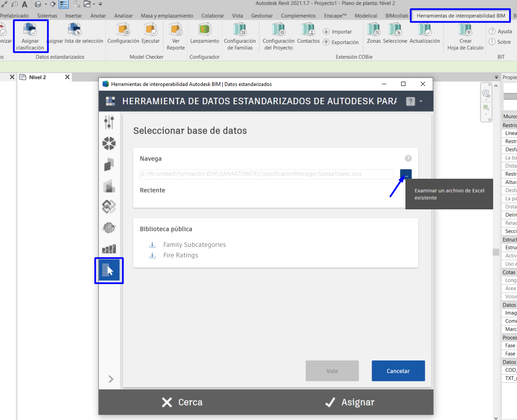Image resolution: width=517 pixels, height=420 pixels.
Task: Open the Modelical ribbon tab
Action: point(366,16)
